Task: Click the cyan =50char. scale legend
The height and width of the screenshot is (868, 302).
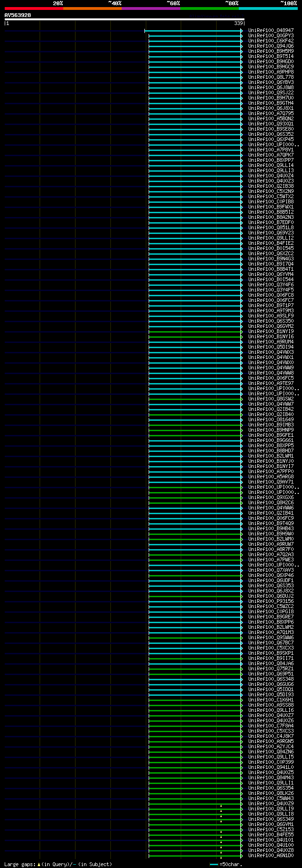Action: pos(226,864)
